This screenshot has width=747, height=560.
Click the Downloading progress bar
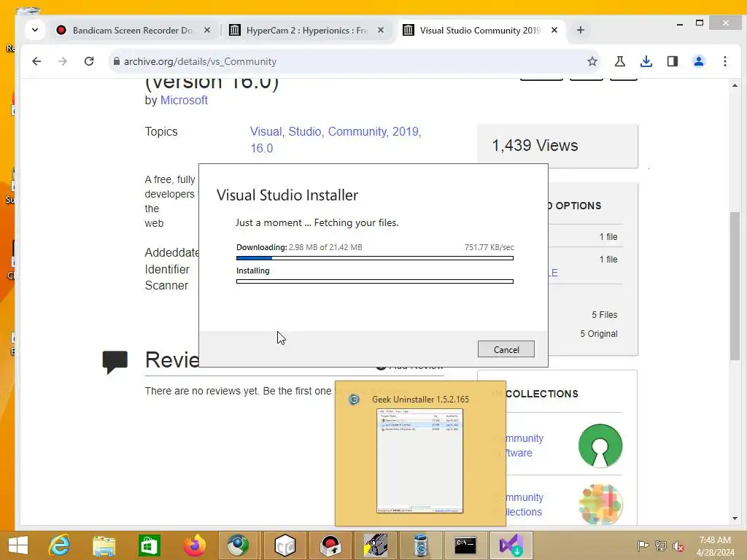[x=374, y=258]
